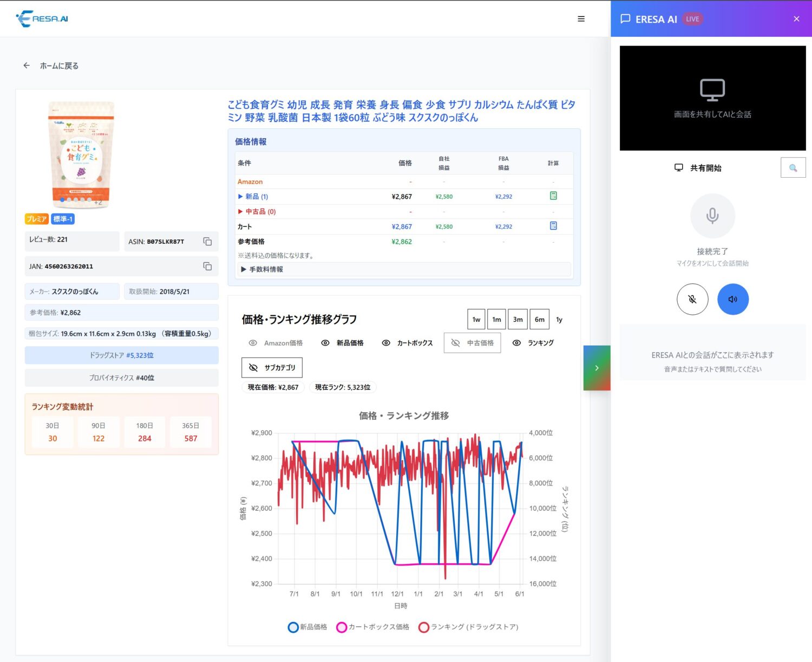The image size is (812, 662).
Task: Click the ERESA.AI logo
Action: pyautogui.click(x=42, y=18)
